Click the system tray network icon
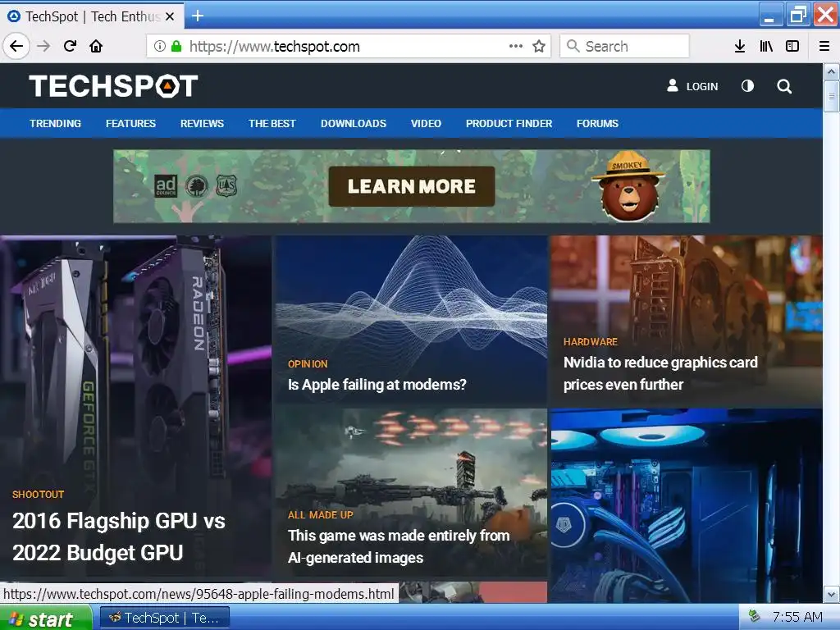This screenshot has width=840, height=630. point(755,617)
